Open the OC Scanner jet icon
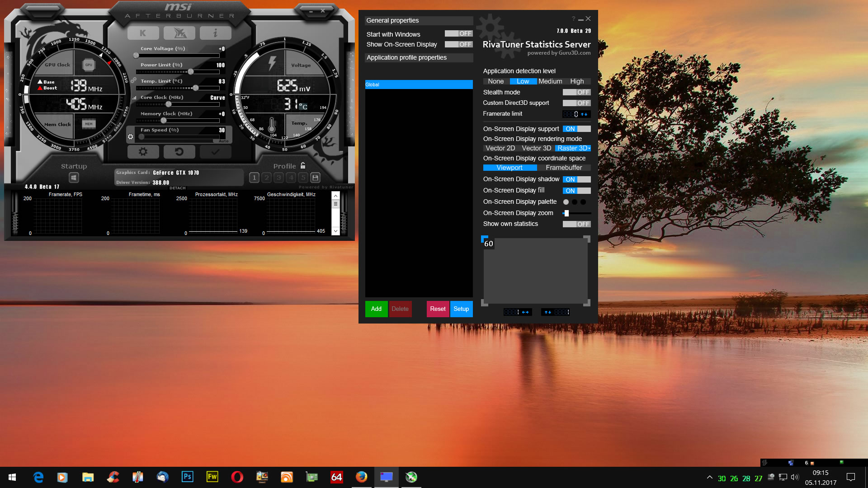This screenshot has width=868, height=488. tap(179, 33)
